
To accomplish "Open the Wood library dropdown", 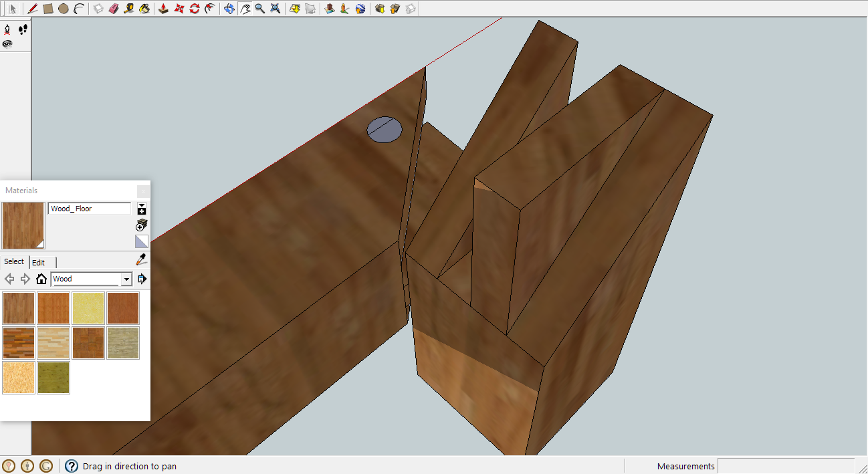I will [x=126, y=279].
